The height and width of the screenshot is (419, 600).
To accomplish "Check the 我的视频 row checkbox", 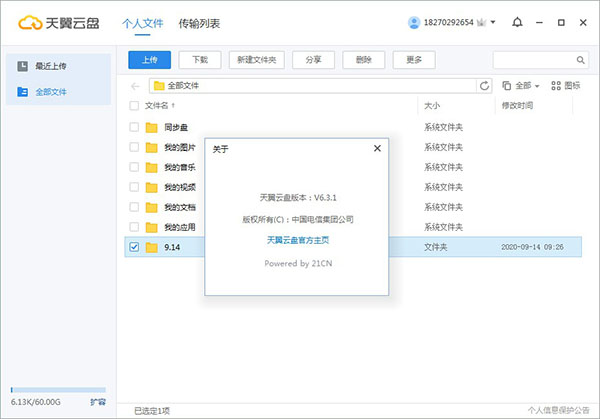I will coord(134,187).
